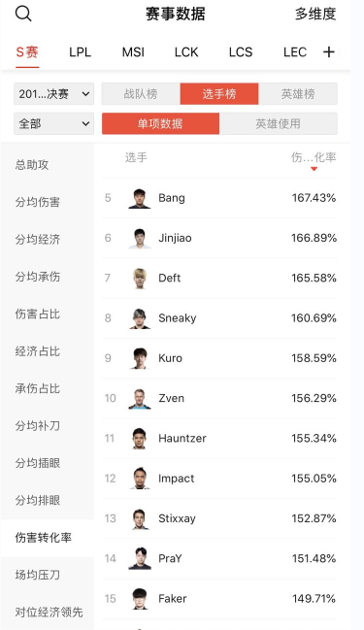
Task: Open the 全部 filter dropdown
Action: point(53,123)
